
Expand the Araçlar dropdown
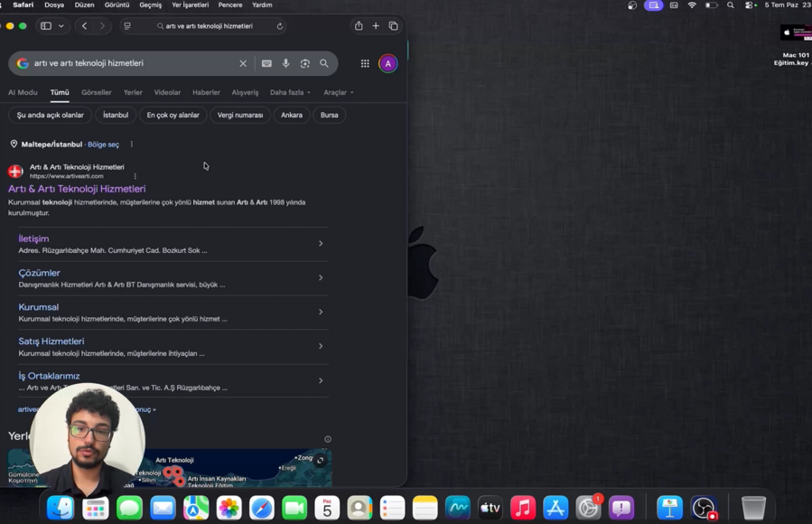click(339, 92)
